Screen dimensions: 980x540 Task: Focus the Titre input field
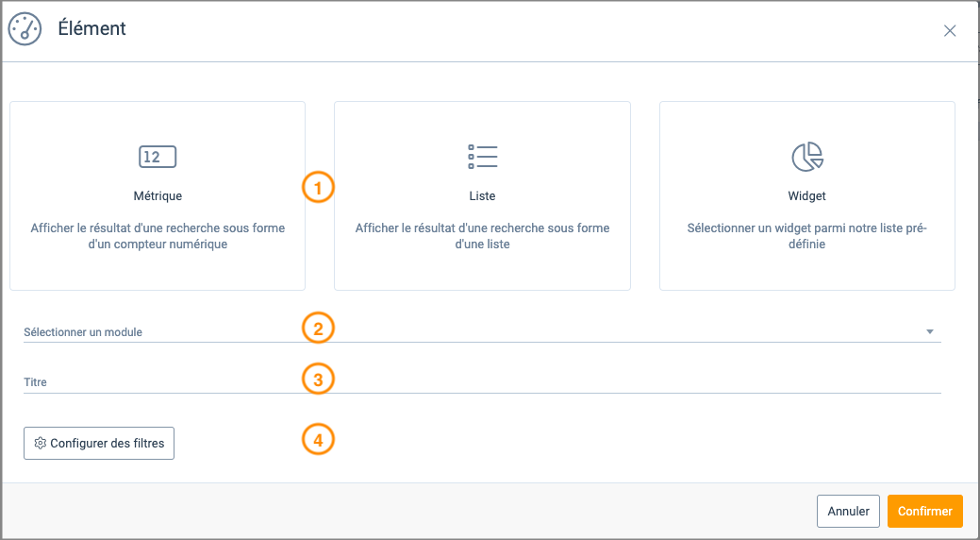click(472, 382)
